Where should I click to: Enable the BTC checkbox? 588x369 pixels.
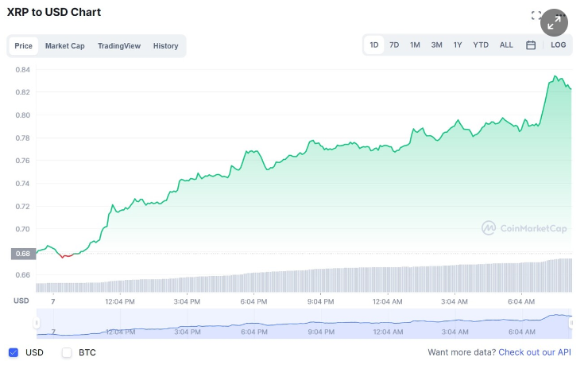click(x=67, y=352)
